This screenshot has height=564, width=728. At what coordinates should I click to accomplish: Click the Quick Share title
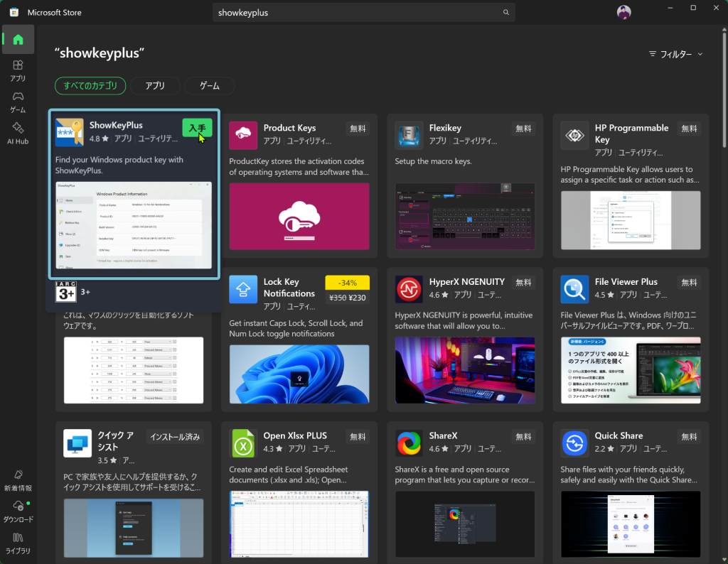pyautogui.click(x=619, y=436)
